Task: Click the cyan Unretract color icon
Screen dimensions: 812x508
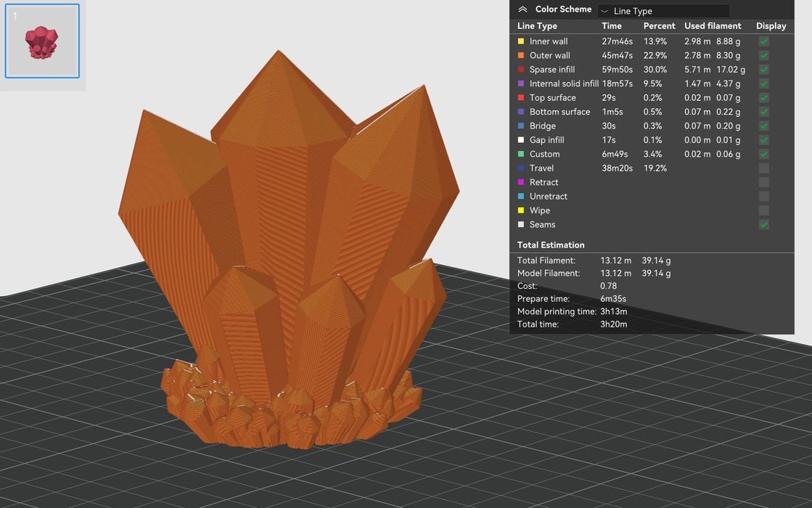Action: pos(521,196)
